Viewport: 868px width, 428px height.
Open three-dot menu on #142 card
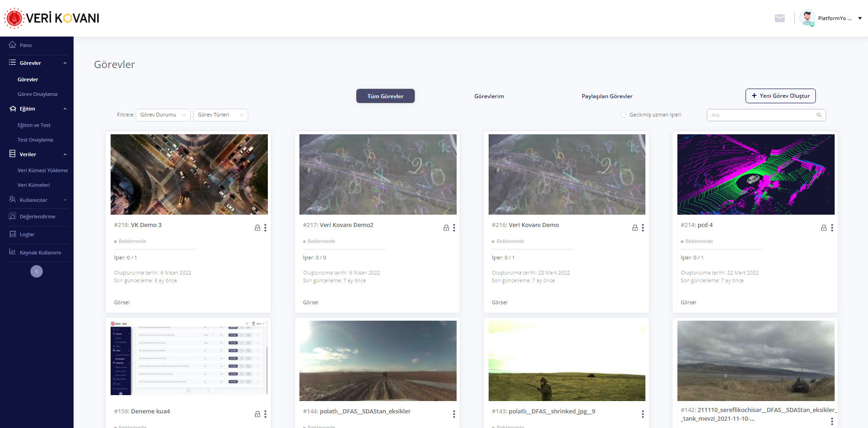832,421
